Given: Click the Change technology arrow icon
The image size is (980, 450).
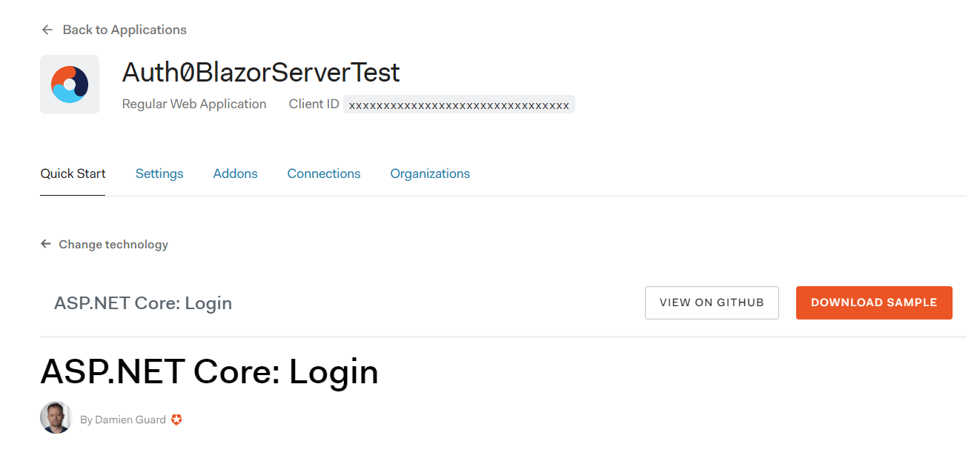Looking at the screenshot, I should tap(46, 244).
